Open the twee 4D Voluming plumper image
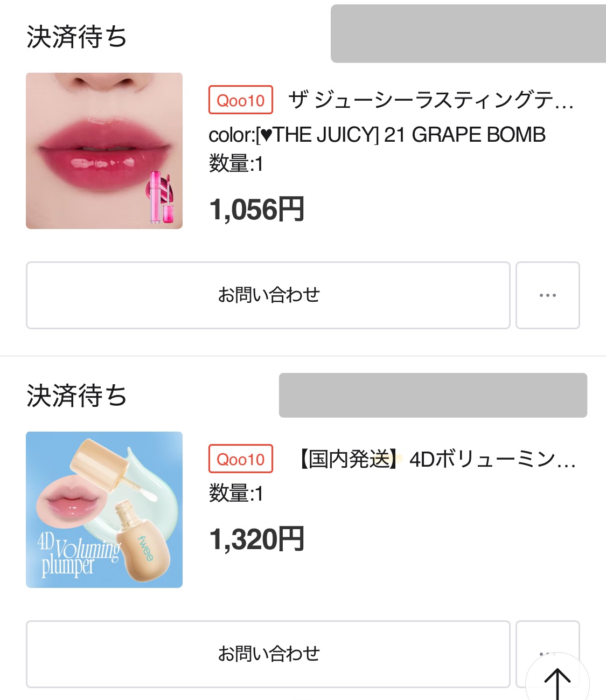This screenshot has height=700, width=606. (x=104, y=510)
